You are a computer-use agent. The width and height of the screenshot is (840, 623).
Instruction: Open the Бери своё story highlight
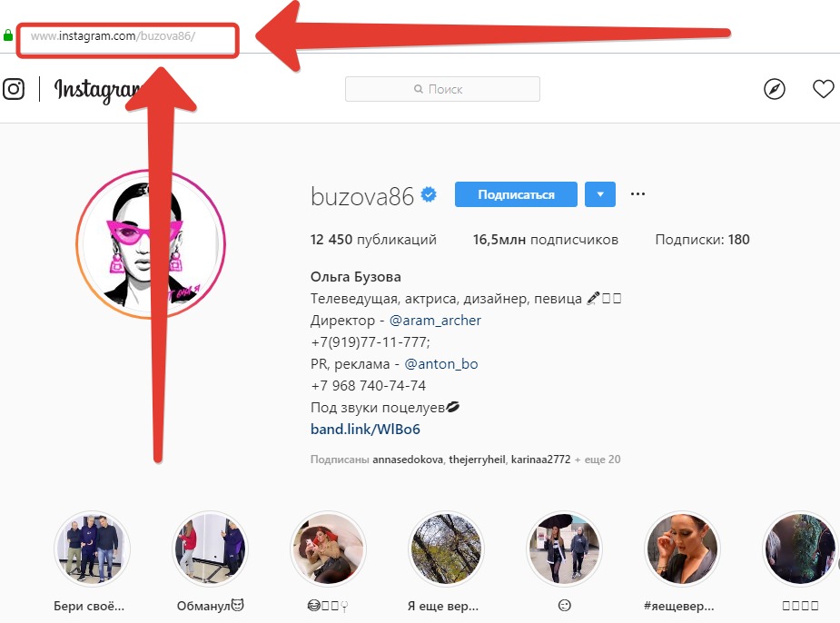[92, 548]
